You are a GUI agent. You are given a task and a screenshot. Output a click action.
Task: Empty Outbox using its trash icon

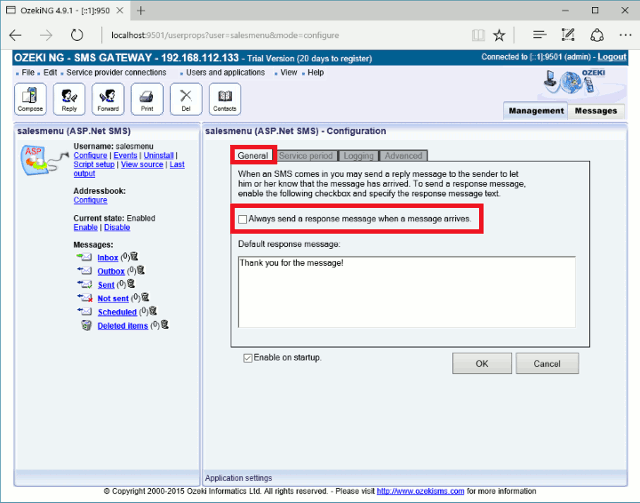coord(141,270)
